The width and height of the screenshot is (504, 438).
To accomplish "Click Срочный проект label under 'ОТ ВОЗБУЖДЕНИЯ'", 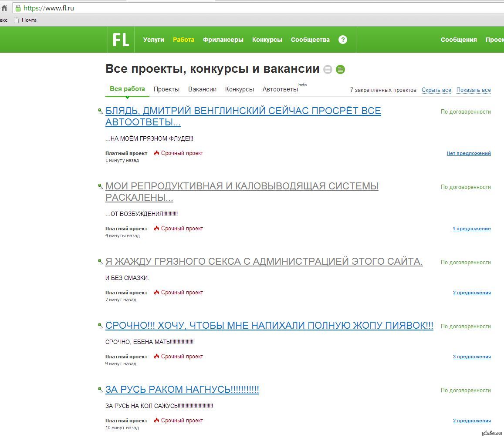I will [182, 228].
